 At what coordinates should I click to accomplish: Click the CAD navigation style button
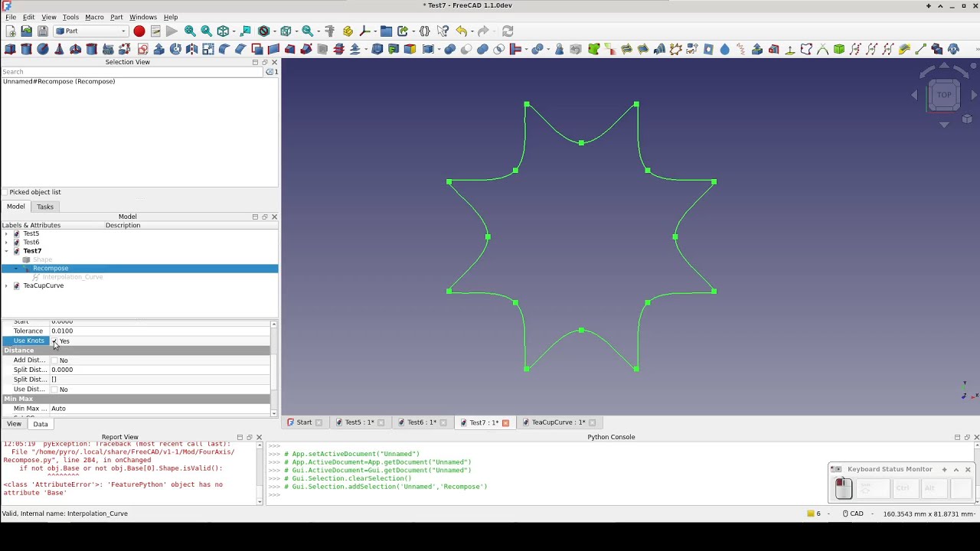point(853,514)
